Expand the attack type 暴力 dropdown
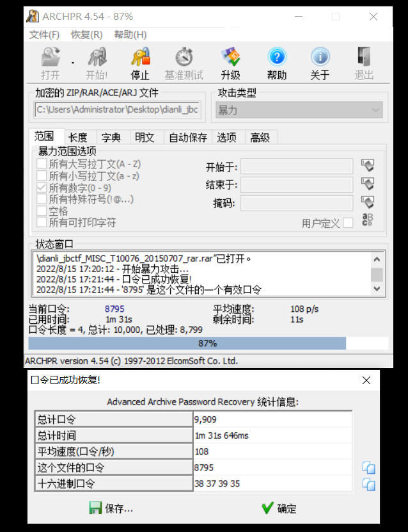408x532 pixels. pos(299,110)
